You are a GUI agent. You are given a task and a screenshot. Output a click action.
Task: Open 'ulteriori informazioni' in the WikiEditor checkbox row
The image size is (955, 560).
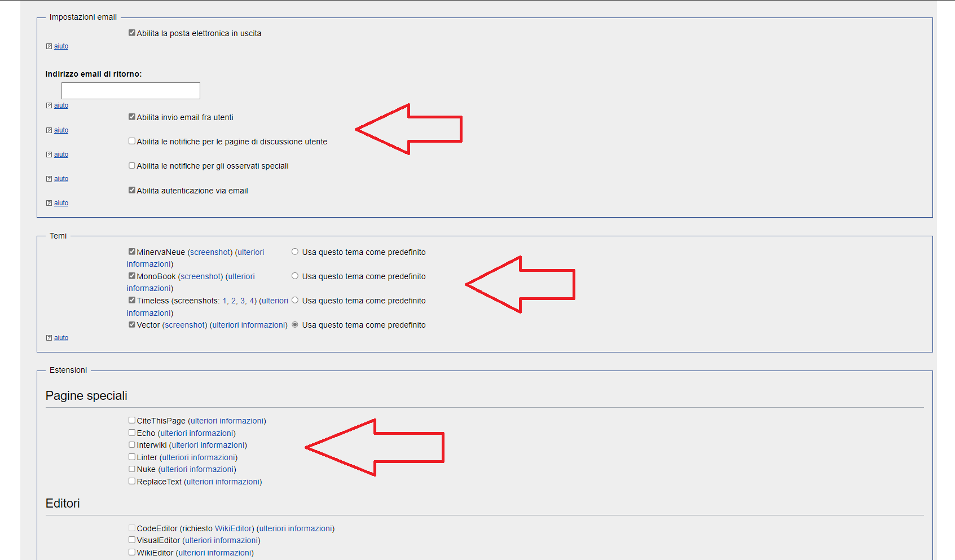click(x=215, y=553)
